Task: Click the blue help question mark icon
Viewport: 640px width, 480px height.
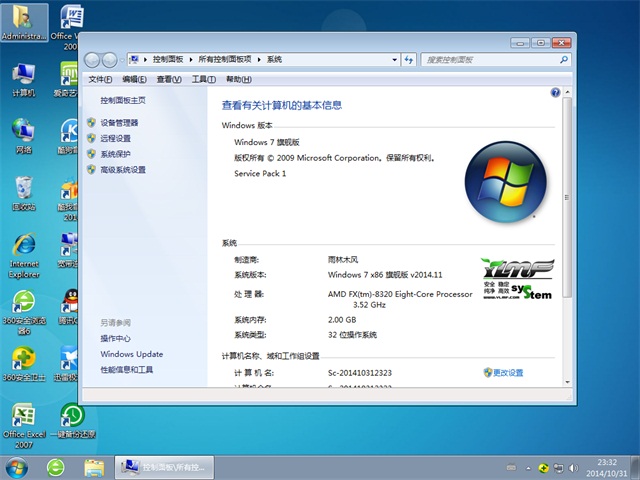Action: (555, 92)
